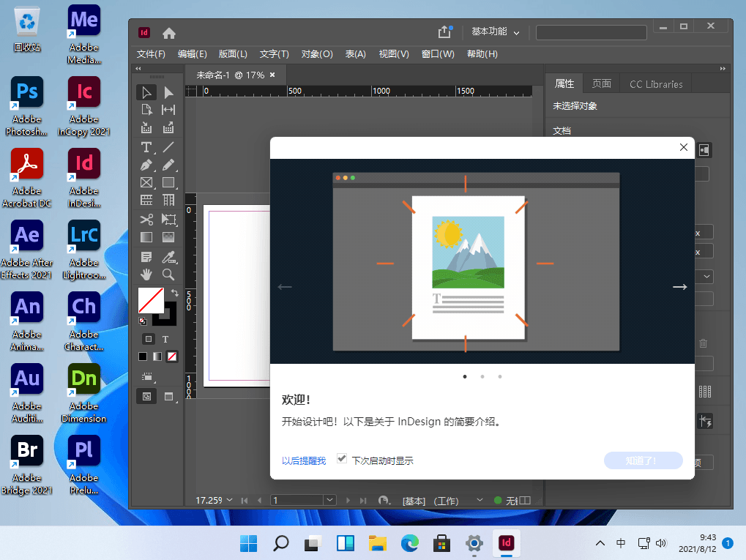The width and height of the screenshot is (746, 560).
Task: Open the 文字(T) menu
Action: [x=274, y=53]
